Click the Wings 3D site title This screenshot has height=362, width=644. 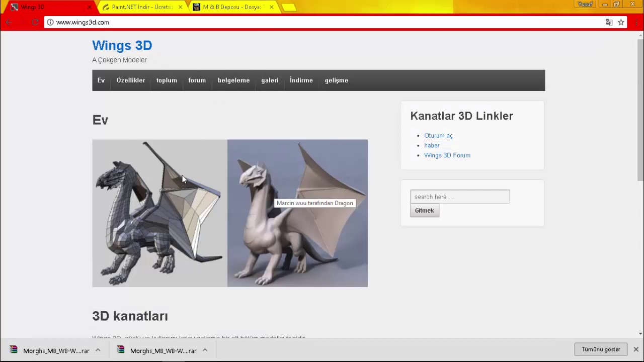pyautogui.click(x=122, y=45)
